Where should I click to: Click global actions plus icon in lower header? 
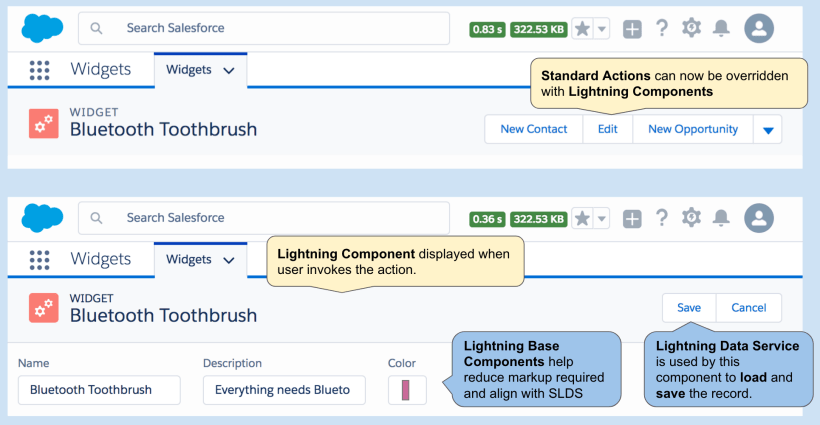[632, 219]
